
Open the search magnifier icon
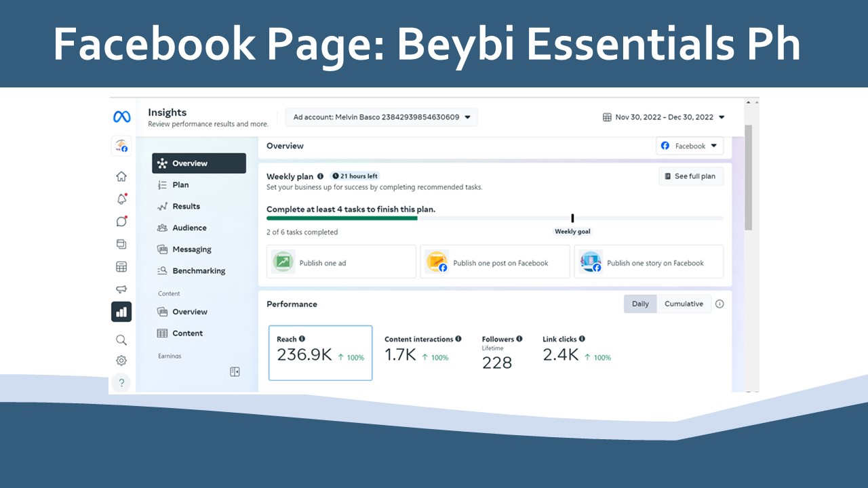[x=121, y=340]
